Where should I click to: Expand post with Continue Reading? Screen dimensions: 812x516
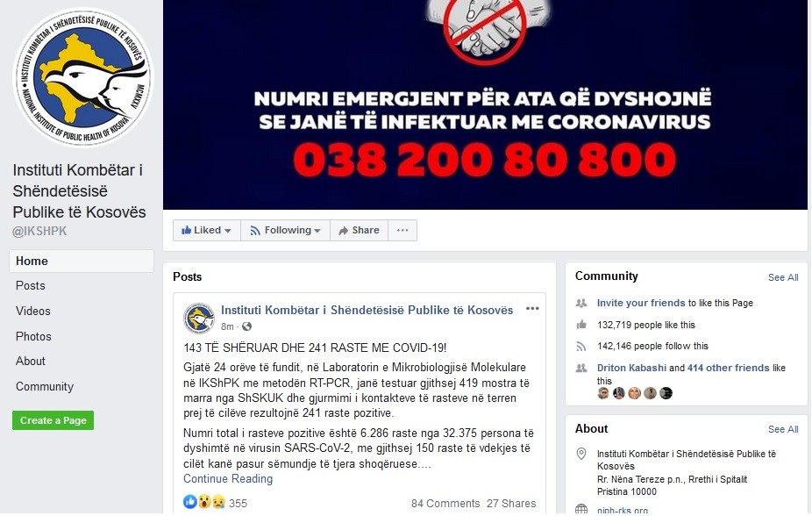point(228,478)
